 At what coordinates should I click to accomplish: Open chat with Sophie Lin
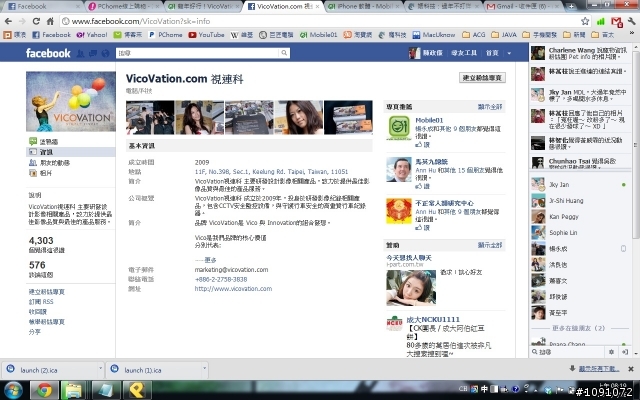[579, 232]
